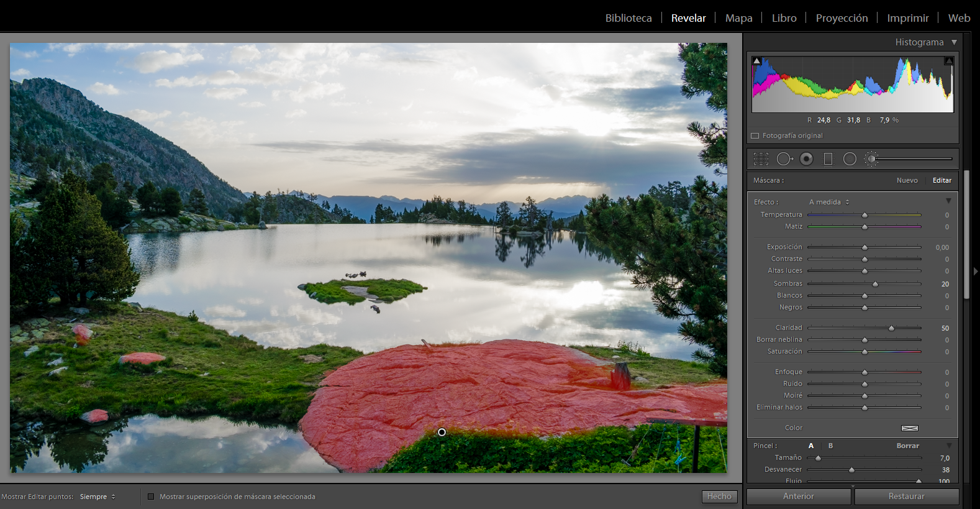Screen dimensions: 980x509
Task: Select brush B
Action: (830, 446)
